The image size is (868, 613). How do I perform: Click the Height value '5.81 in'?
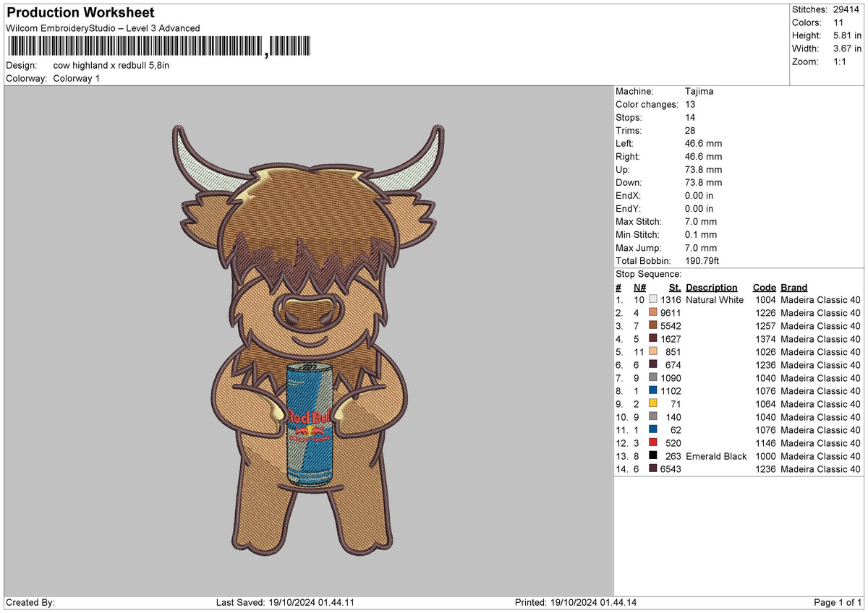(x=847, y=35)
